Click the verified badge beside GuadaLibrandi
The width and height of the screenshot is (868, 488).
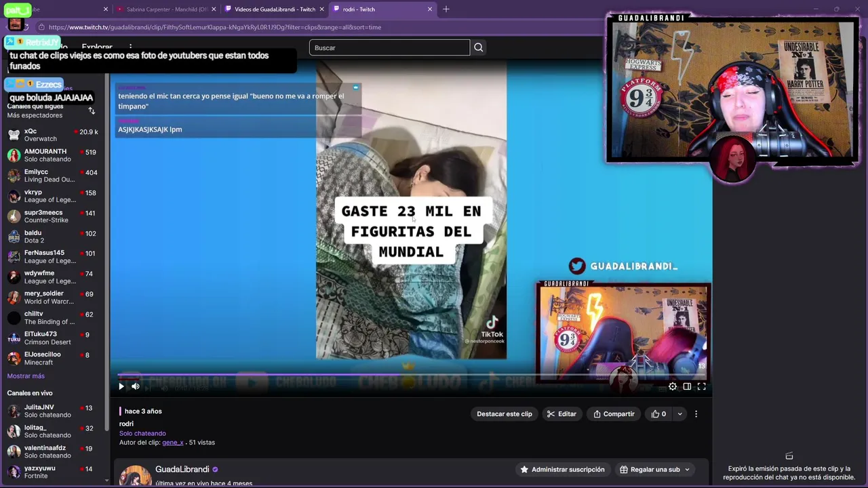click(215, 469)
